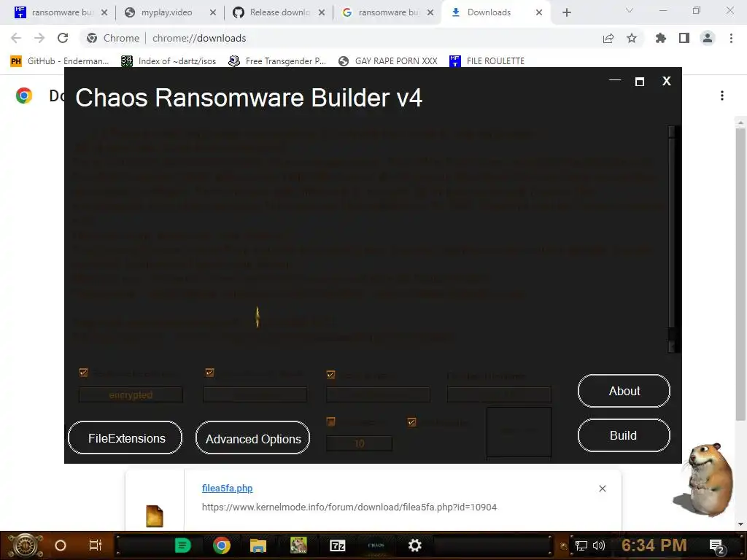Viewport: 747px width, 560px height.
Task: Open the notification center icon
Action: coord(716,546)
